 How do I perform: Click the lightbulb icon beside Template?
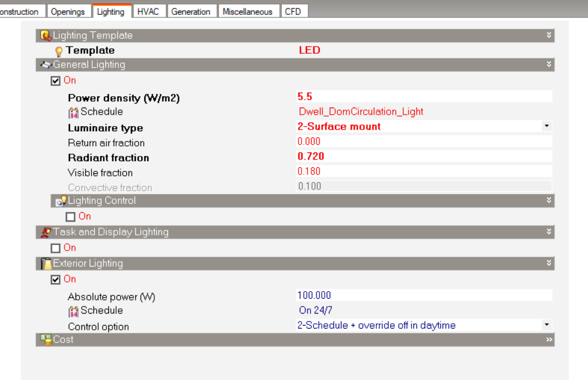(59, 51)
